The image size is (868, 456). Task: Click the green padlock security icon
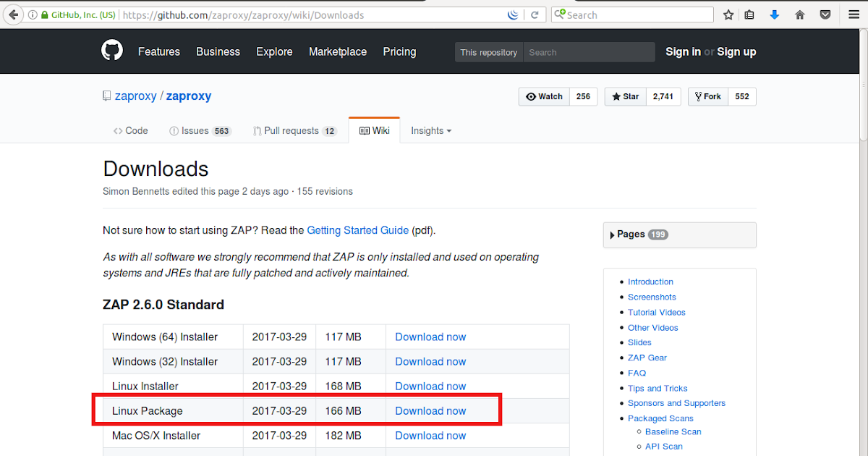(44, 14)
